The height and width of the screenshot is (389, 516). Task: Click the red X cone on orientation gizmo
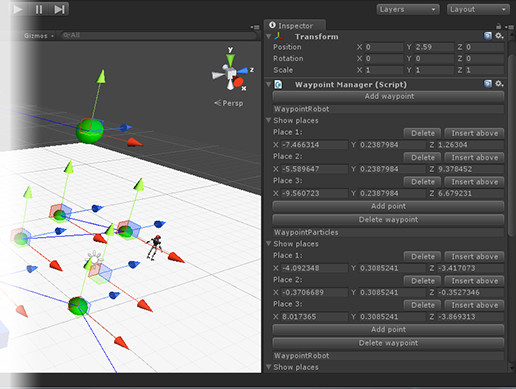click(238, 82)
